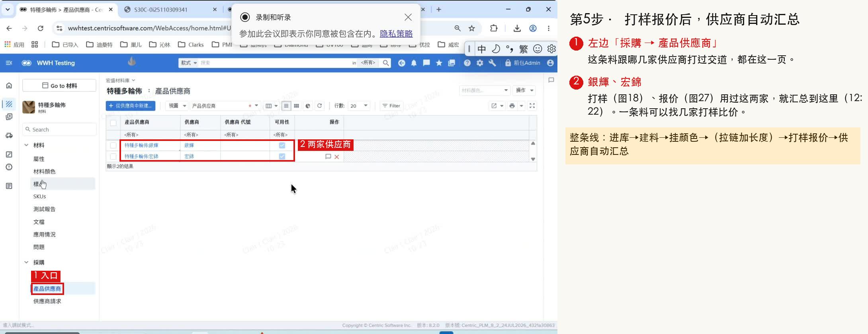This screenshot has width=868, height=334.
Task: Select the 特種多輪佈:銀輝 row checkbox
Action: point(113,146)
